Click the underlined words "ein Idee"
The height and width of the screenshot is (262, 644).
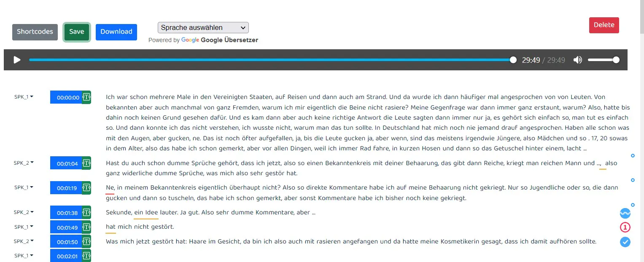[x=146, y=213]
